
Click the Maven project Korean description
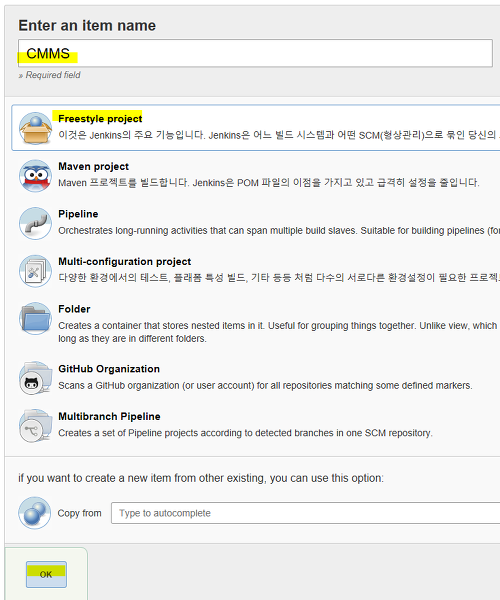269,183
